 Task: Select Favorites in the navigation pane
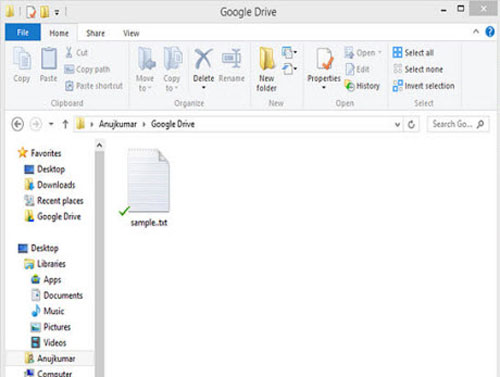pos(40,153)
